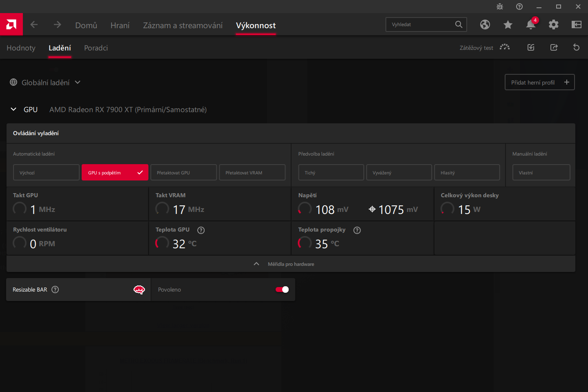Screen dimensions: 588x392
Task: Open Záznam a streamování tab
Action: [183, 25]
